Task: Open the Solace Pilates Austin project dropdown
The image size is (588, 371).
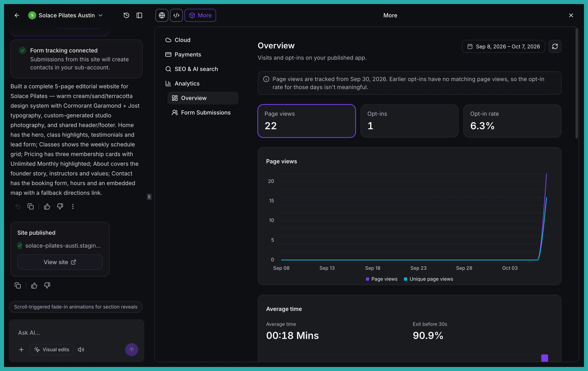Action: point(65,15)
